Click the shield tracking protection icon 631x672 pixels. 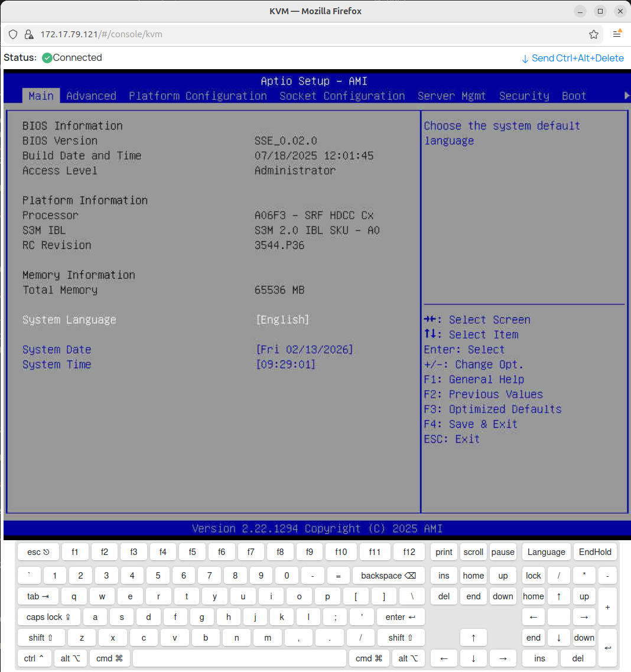13,34
